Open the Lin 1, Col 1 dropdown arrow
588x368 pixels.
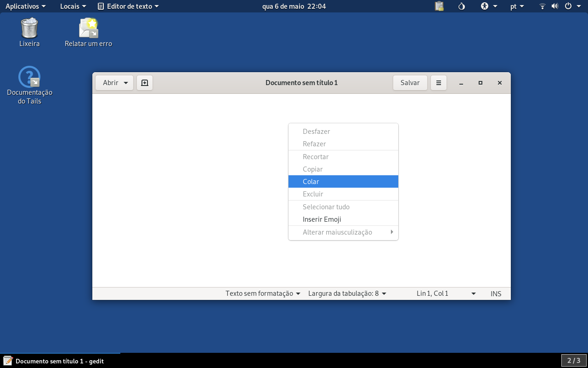474,293
